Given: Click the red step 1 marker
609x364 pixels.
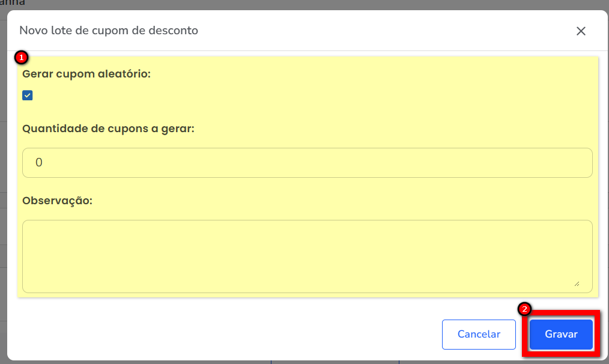Looking at the screenshot, I should click(22, 58).
